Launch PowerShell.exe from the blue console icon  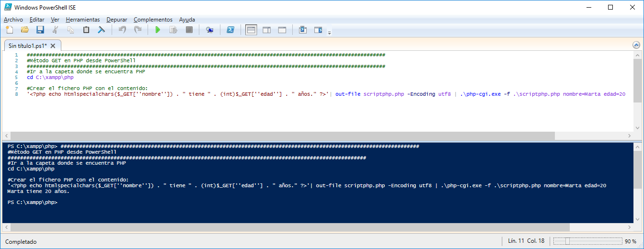pyautogui.click(x=230, y=30)
